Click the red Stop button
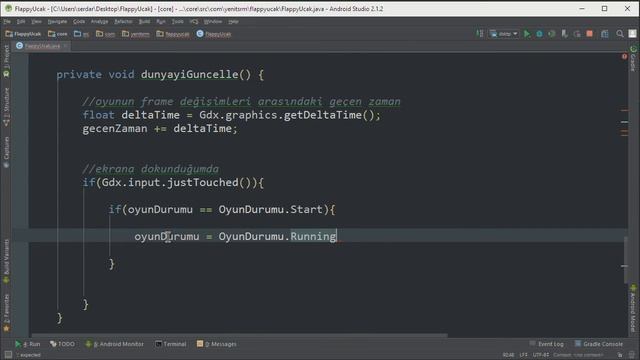 [x=589, y=34]
